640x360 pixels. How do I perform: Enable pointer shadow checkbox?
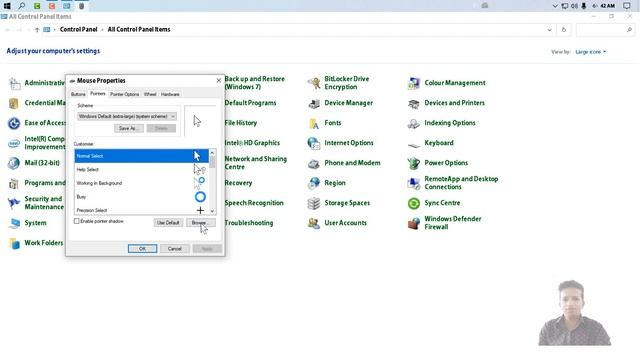(76, 221)
